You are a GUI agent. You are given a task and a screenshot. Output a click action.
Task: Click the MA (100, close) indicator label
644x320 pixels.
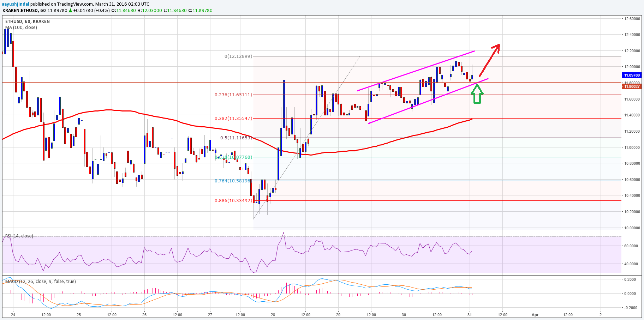pos(21,28)
